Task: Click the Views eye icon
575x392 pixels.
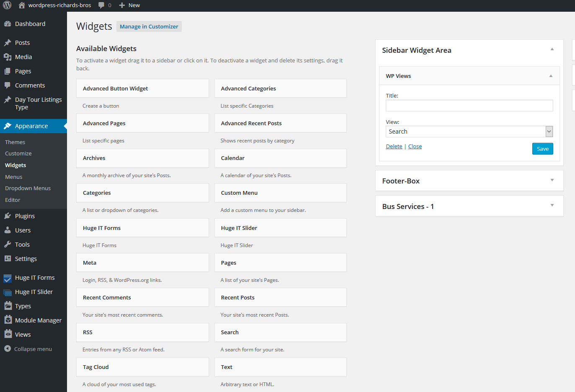Action: (x=8, y=334)
